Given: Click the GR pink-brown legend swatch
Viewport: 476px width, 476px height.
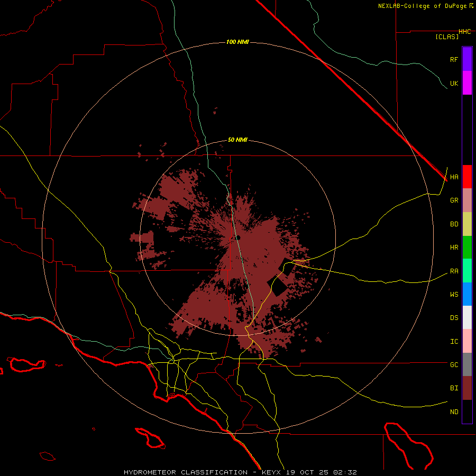Looking at the screenshot, I should coord(467,200).
